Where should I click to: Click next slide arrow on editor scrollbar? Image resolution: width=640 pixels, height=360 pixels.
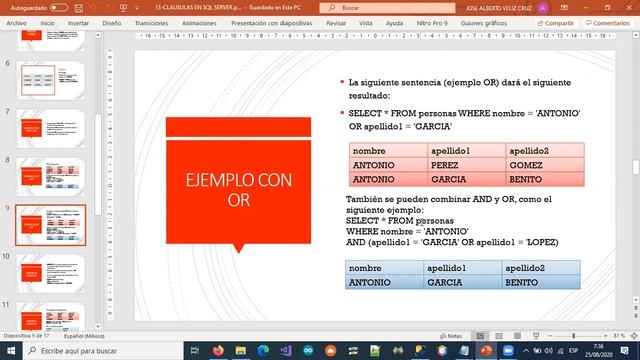point(636,316)
